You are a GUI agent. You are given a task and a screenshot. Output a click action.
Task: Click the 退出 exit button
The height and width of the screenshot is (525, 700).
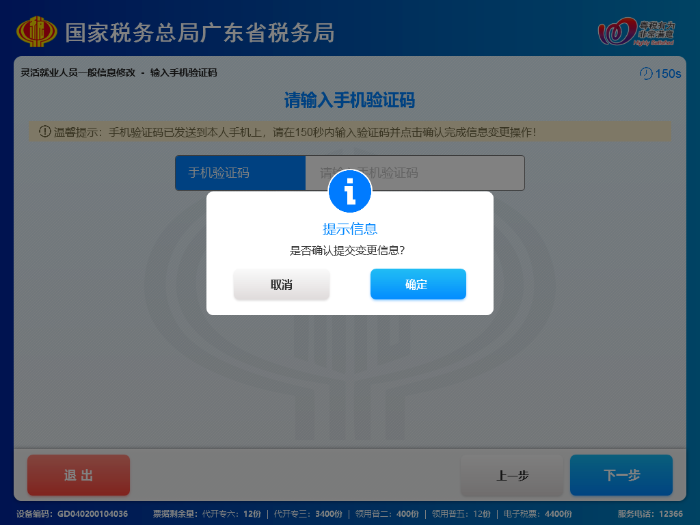coord(79,475)
